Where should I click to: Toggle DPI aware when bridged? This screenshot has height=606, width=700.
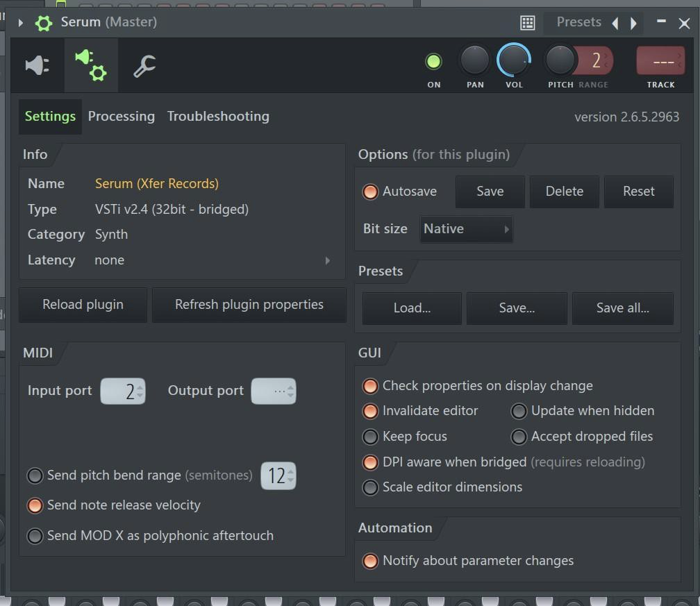coord(370,462)
